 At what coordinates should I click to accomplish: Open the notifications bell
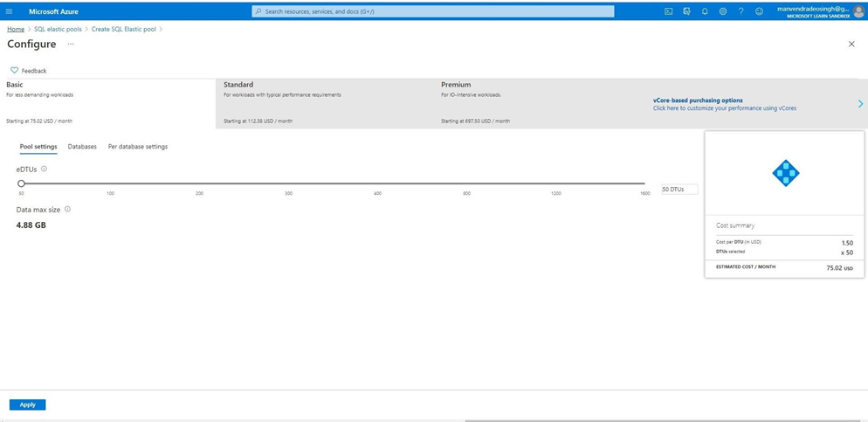(705, 11)
